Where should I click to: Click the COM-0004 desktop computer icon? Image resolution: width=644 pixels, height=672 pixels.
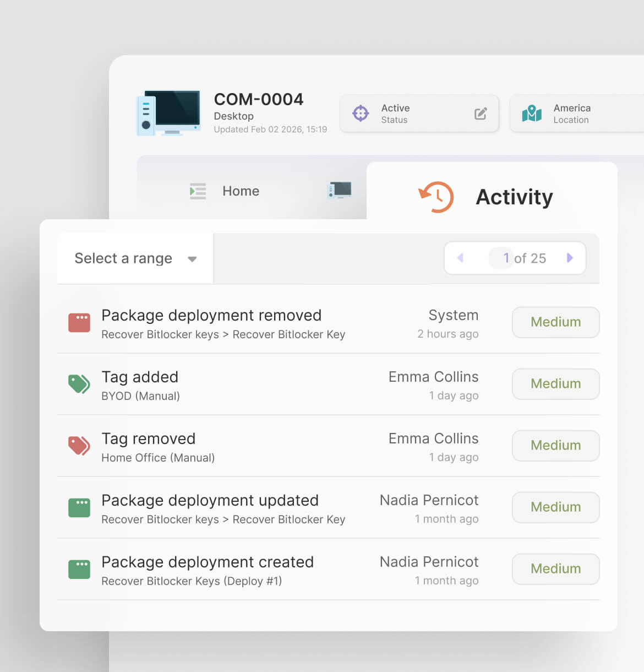(168, 113)
